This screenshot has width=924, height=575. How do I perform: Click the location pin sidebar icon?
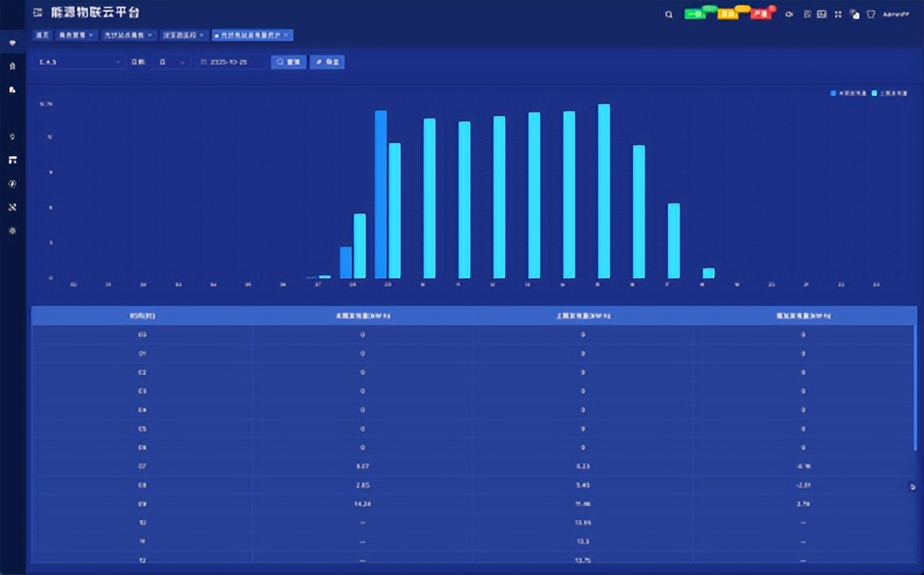13,137
